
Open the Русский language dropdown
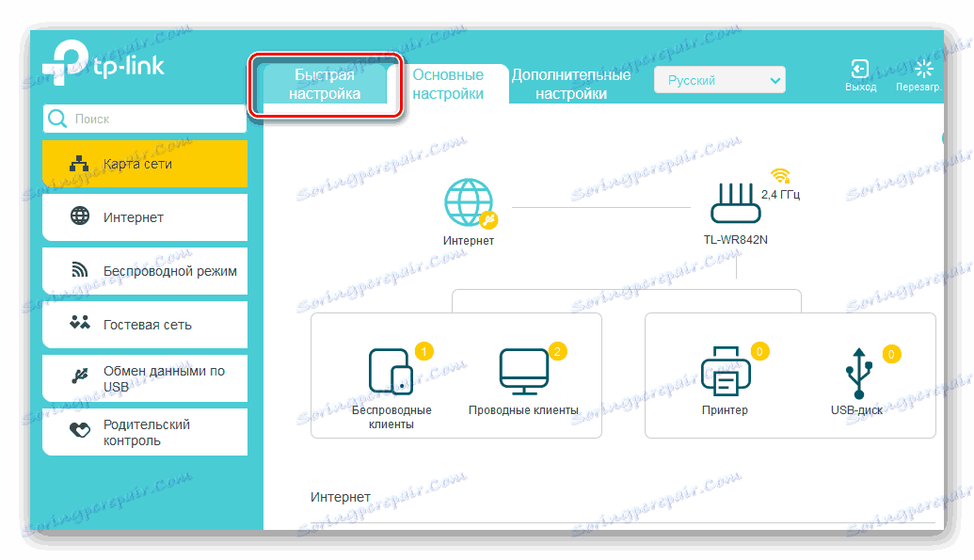pos(719,79)
